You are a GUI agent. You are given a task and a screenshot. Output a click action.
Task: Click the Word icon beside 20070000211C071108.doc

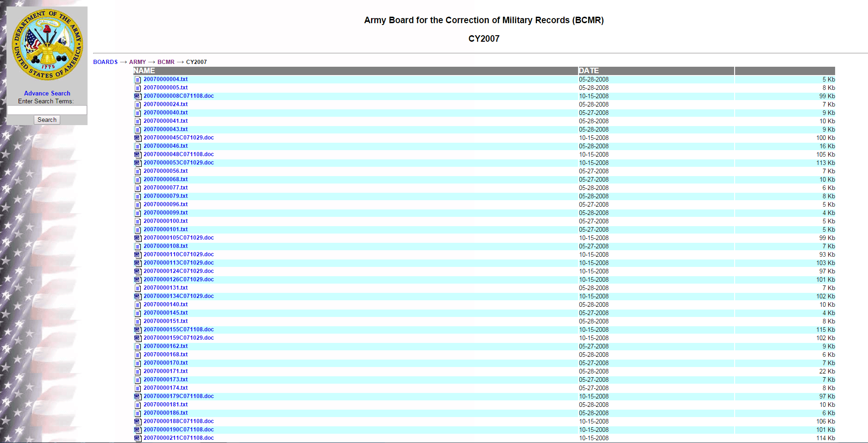pyautogui.click(x=138, y=438)
